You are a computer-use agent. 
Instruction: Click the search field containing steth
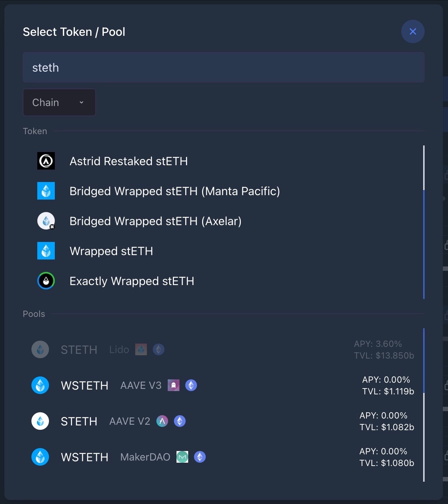(x=223, y=68)
